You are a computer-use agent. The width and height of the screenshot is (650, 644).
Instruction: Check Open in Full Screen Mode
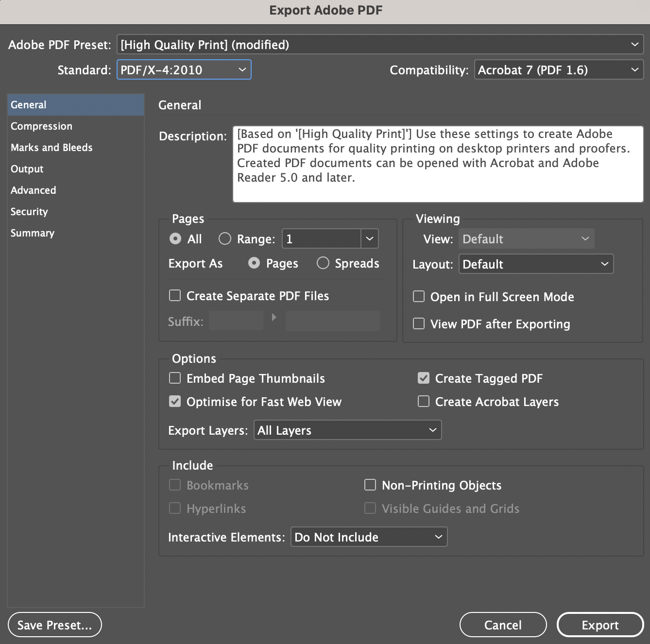click(x=418, y=296)
